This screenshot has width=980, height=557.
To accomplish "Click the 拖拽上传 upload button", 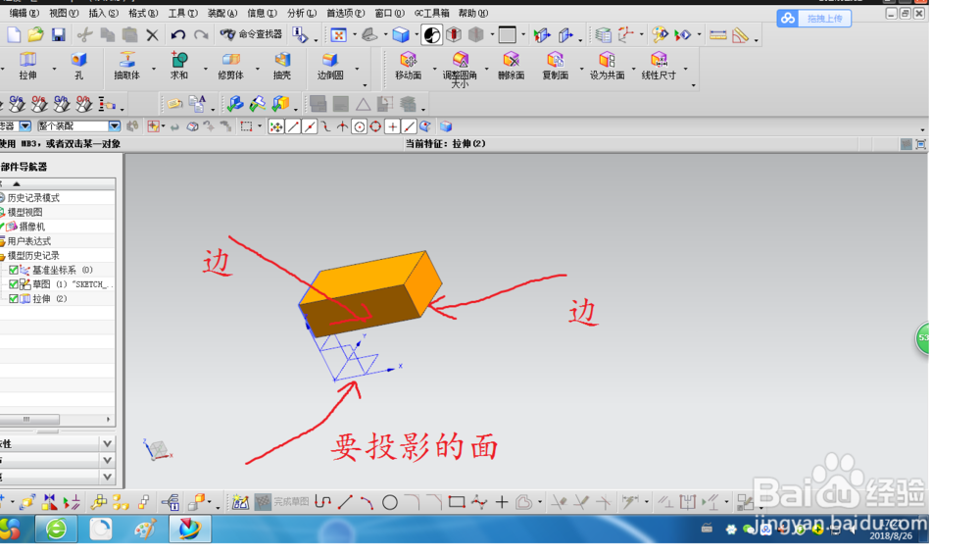I will click(813, 18).
